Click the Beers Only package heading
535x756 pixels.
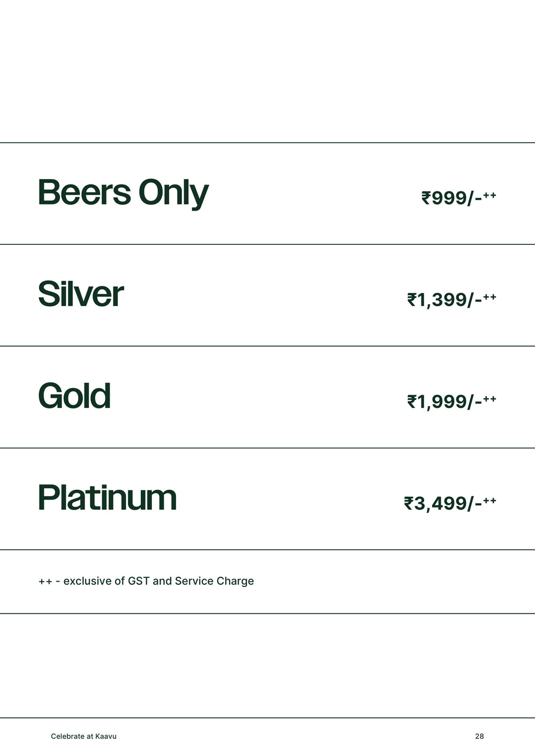[x=123, y=192]
